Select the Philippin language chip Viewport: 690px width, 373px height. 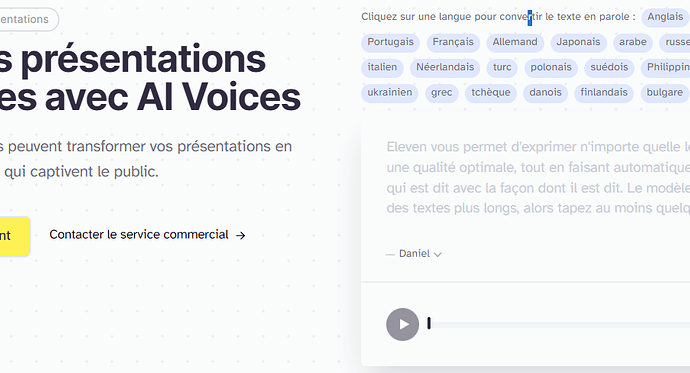666,67
